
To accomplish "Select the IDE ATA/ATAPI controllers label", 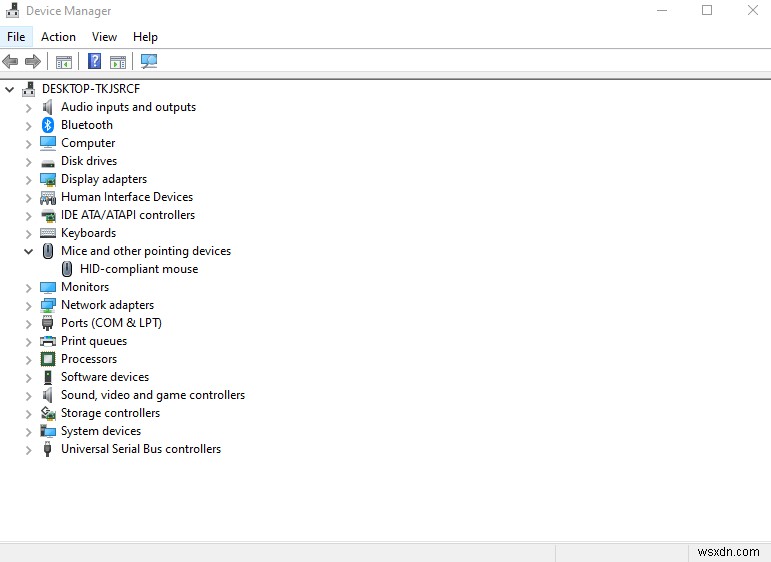I will [128, 215].
